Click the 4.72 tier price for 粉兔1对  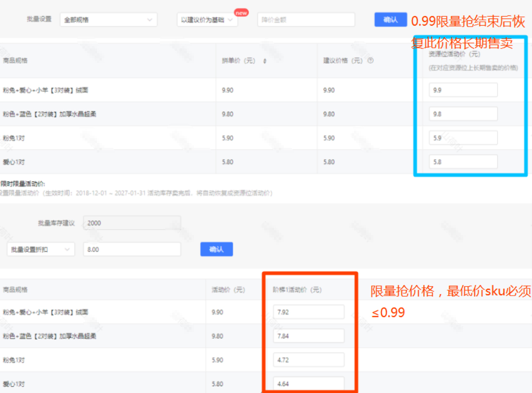tap(308, 360)
